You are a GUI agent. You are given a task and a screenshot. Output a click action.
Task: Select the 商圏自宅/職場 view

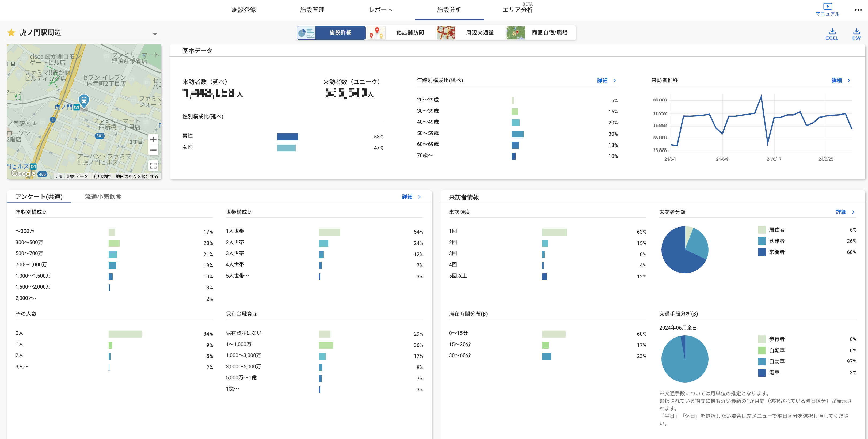pyautogui.click(x=549, y=32)
